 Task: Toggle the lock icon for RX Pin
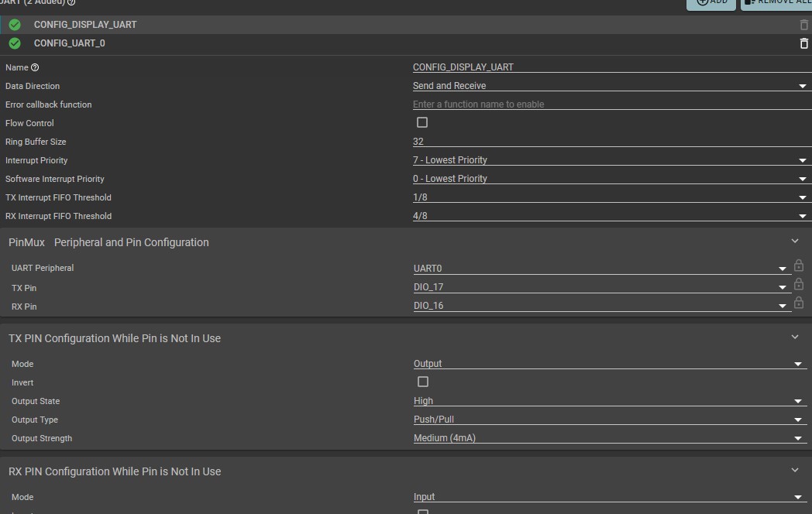pos(799,303)
